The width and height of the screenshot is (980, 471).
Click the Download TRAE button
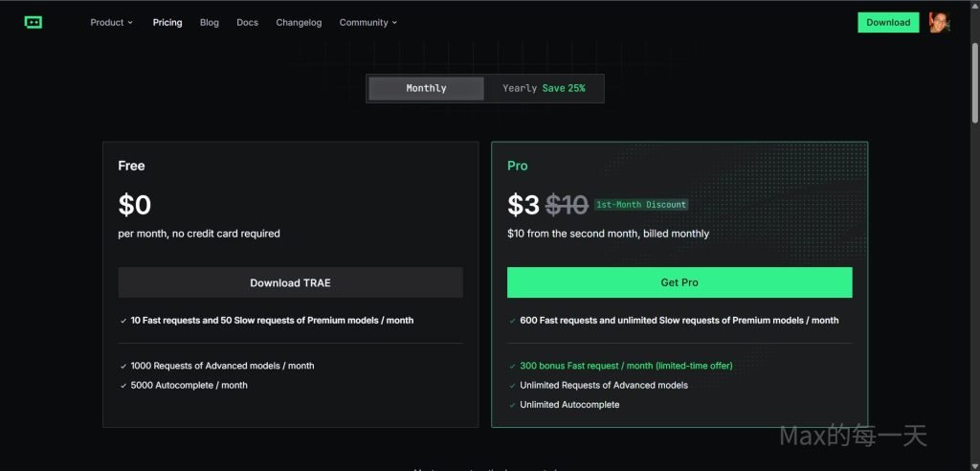(x=290, y=282)
